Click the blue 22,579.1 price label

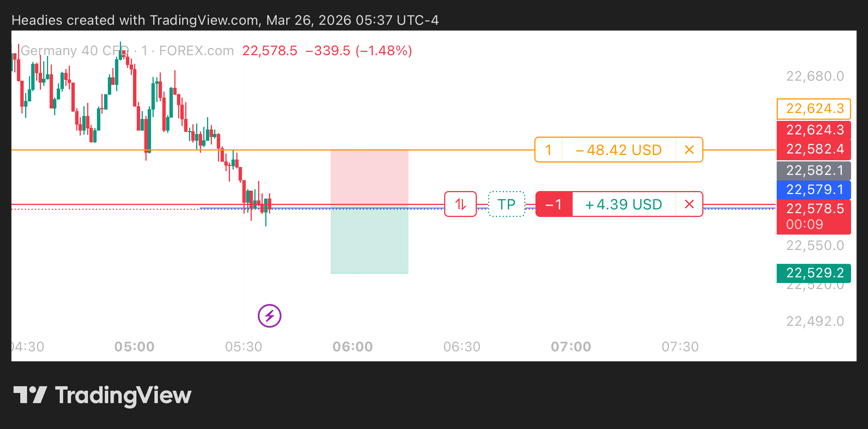(x=814, y=190)
